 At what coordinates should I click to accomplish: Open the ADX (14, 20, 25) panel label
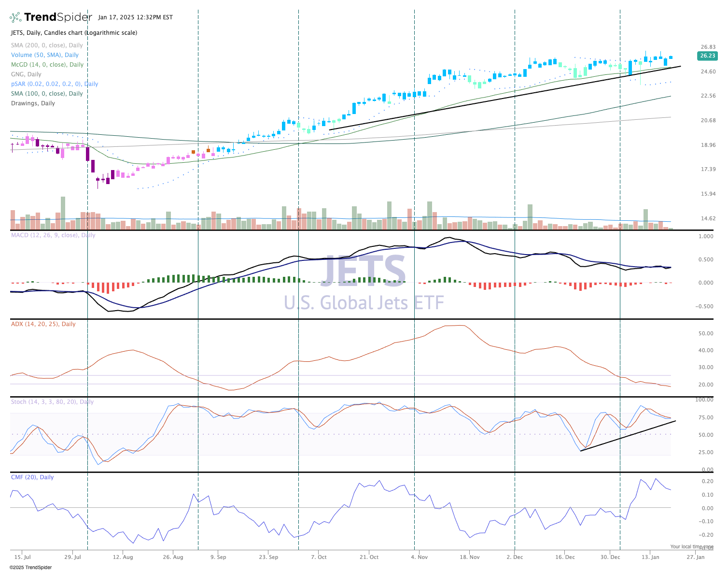(43, 324)
